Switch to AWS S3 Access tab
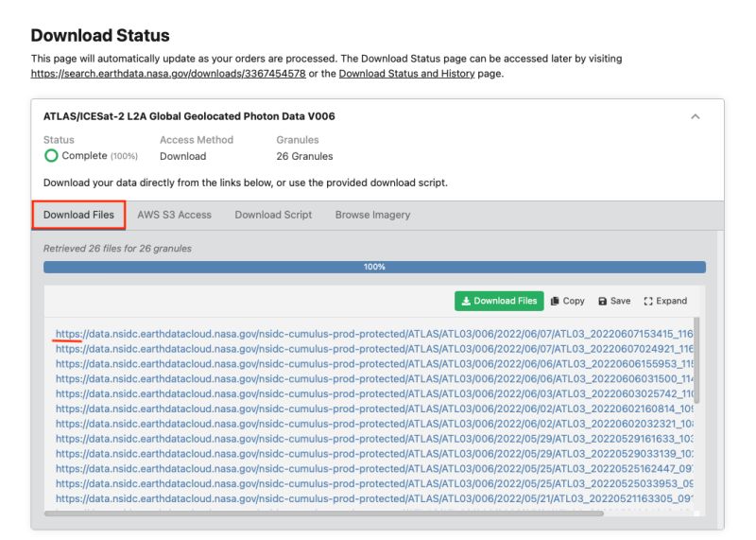The image size is (756, 540). [174, 215]
